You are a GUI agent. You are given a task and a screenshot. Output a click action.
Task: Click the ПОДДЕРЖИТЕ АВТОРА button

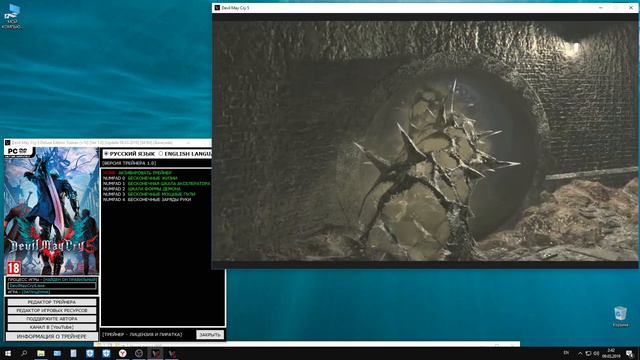[52, 319]
